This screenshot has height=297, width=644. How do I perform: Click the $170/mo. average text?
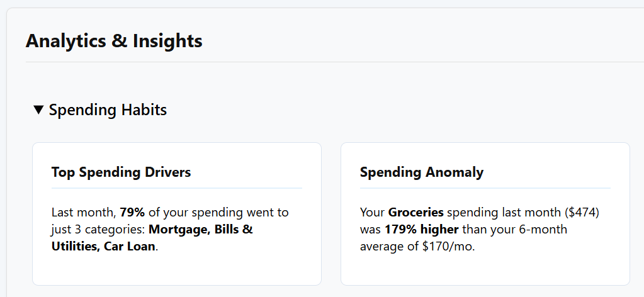click(x=448, y=246)
